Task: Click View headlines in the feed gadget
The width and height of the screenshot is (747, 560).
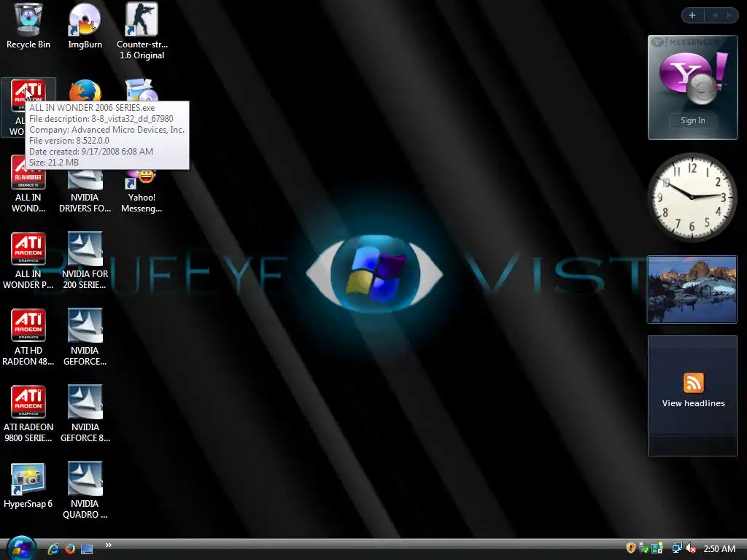Action: (x=693, y=403)
